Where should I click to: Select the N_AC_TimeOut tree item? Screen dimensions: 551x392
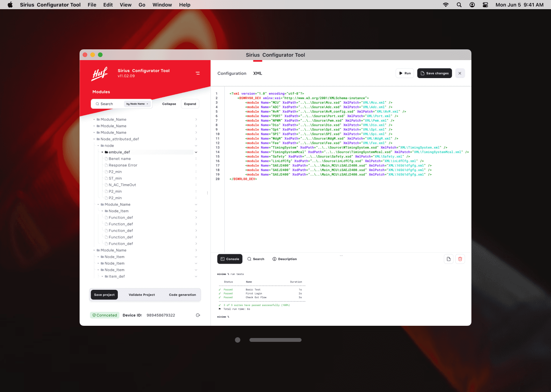tap(122, 185)
